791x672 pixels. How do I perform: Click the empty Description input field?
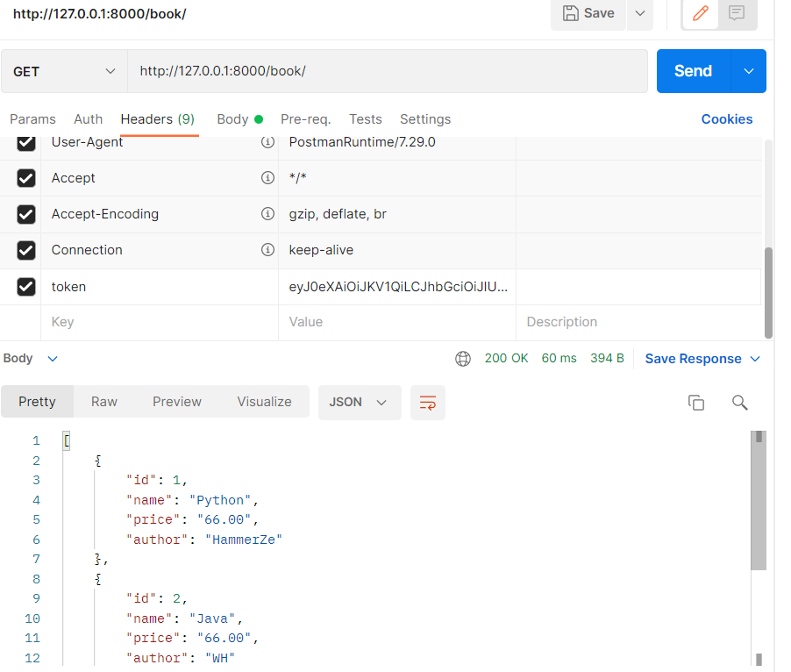click(x=638, y=322)
